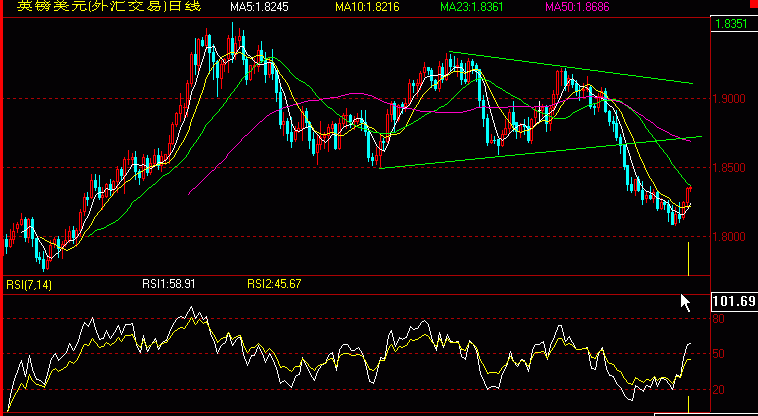758x416 pixels.
Task: Click the RSI 50 level label
Action: [x=719, y=354]
